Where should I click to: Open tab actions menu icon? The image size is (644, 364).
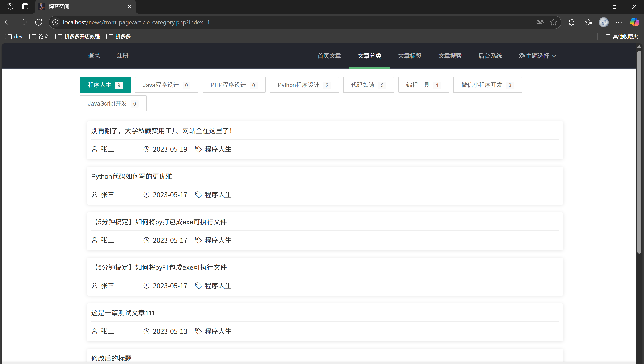pyautogui.click(x=25, y=6)
